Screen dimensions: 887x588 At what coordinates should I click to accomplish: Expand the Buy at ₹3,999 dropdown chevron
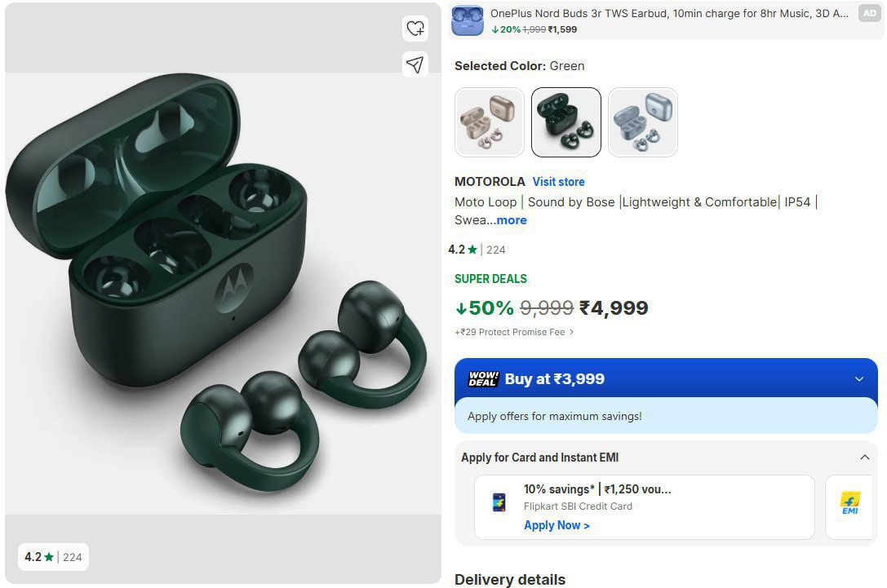[859, 378]
